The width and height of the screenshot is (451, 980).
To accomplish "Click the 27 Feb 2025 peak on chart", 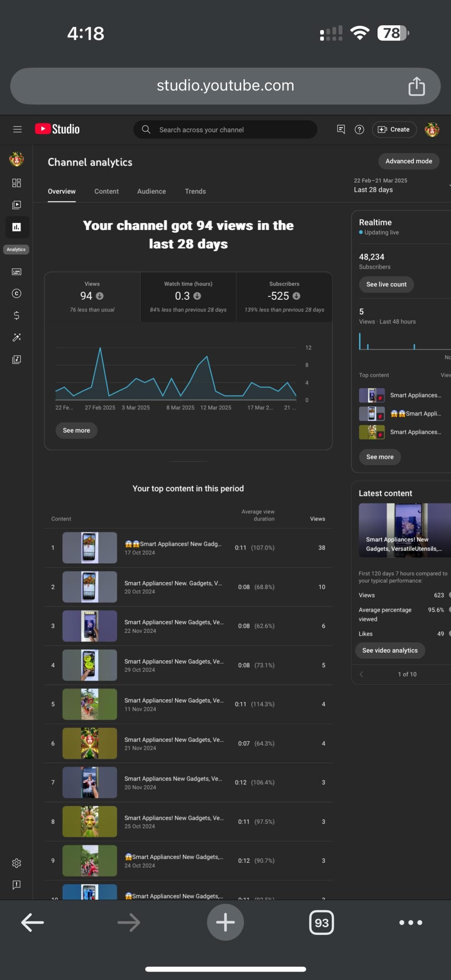I will [x=100, y=348].
